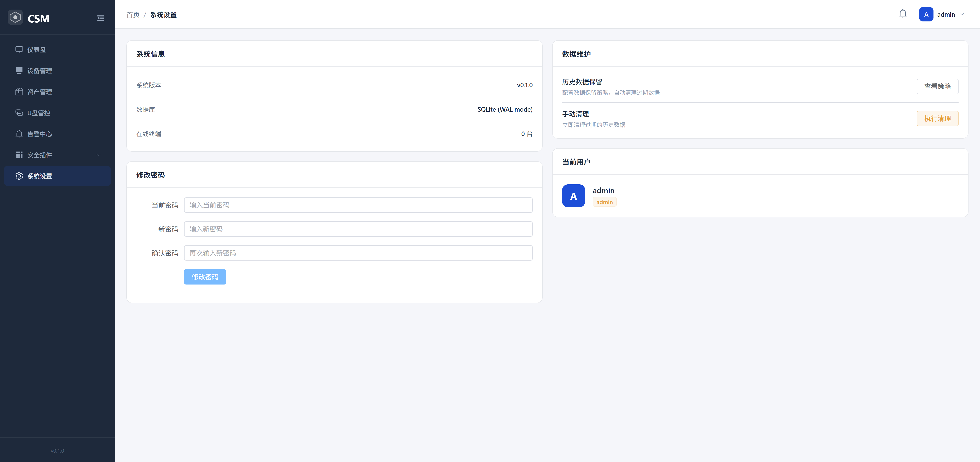Click the U盘管控 sidebar icon

tap(19, 113)
